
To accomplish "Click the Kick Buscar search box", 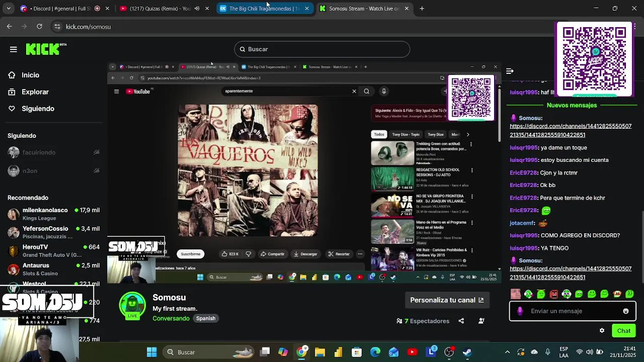I will point(322,49).
